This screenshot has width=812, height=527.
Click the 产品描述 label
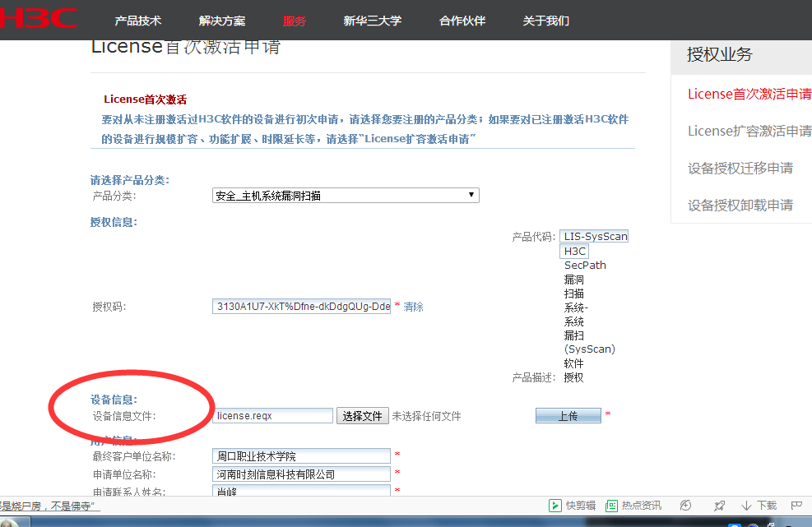point(533,378)
